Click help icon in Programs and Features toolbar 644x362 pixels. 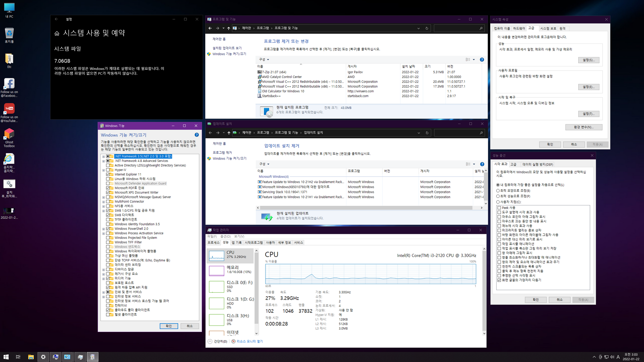pyautogui.click(x=482, y=60)
